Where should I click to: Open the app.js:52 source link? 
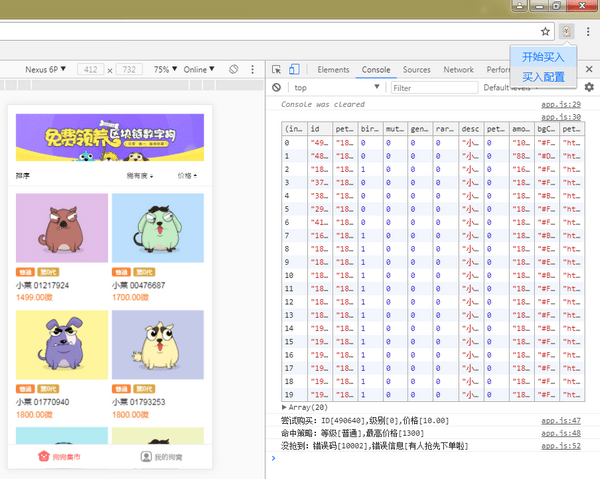[x=561, y=446]
